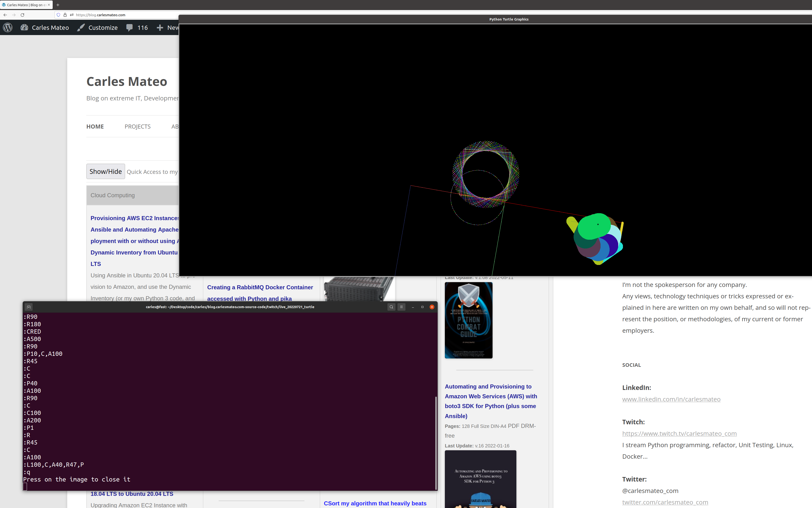Screen dimensions: 812x508
Task: Click the boto3 SDK book cover thumbnail
Action: 481,479
